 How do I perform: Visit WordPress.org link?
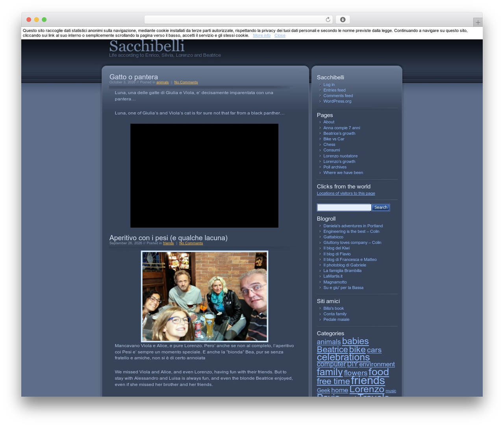point(337,101)
